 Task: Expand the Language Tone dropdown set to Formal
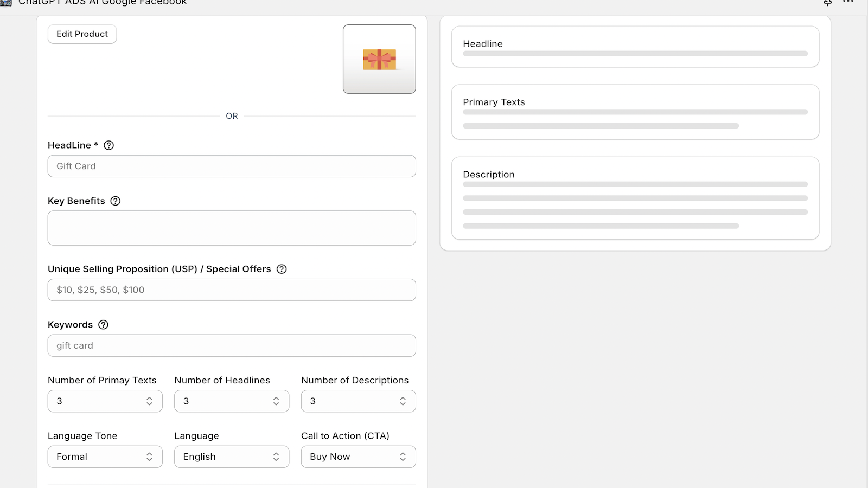tap(105, 457)
